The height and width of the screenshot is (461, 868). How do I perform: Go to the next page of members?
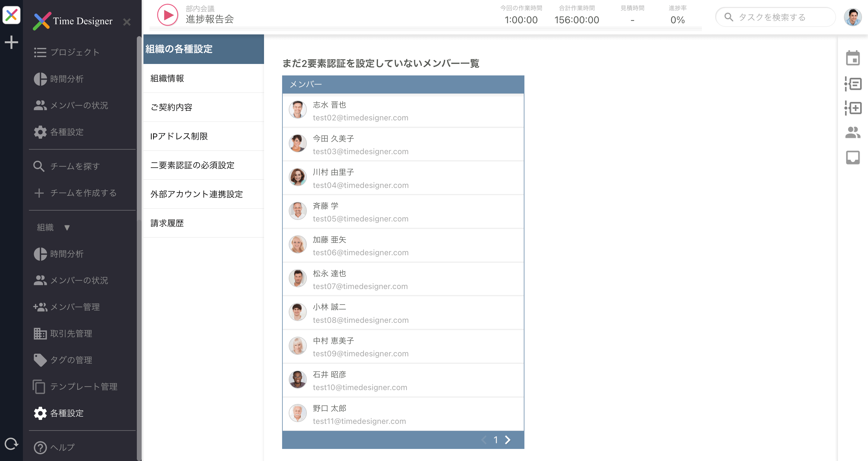tap(508, 440)
